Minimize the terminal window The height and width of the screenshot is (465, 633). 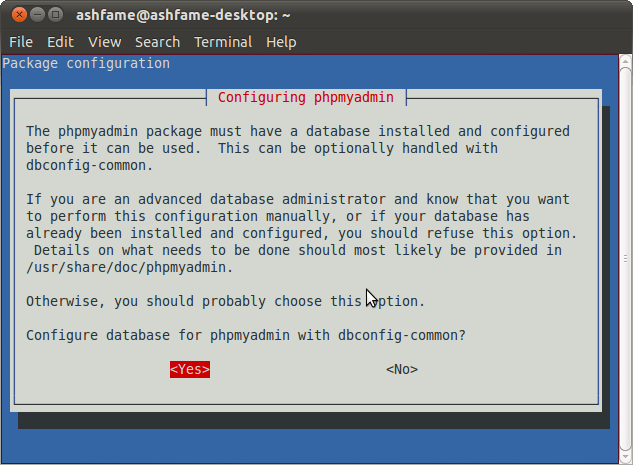pyautogui.click(x=37, y=15)
